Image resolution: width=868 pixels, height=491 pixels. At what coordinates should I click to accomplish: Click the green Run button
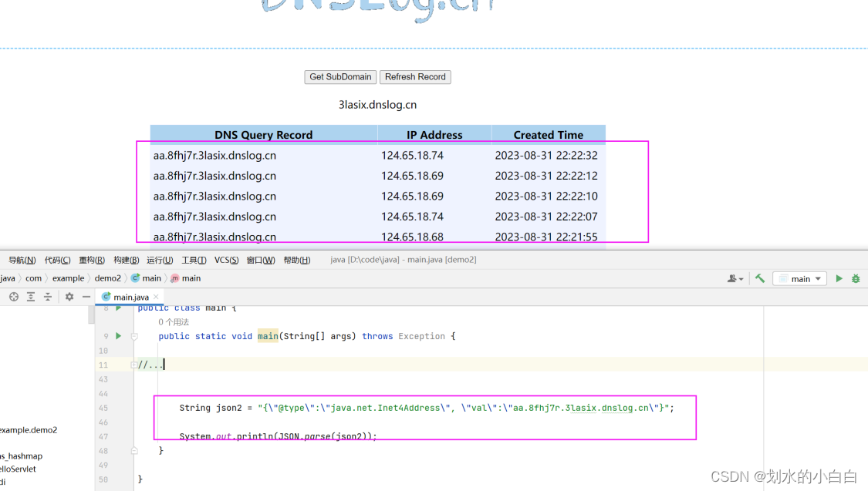[839, 279]
